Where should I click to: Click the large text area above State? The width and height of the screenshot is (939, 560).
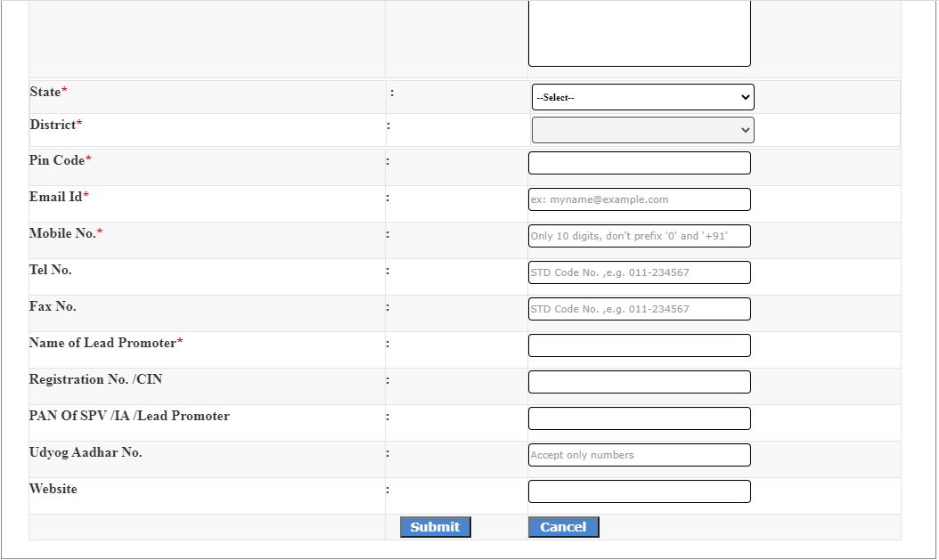pyautogui.click(x=639, y=33)
